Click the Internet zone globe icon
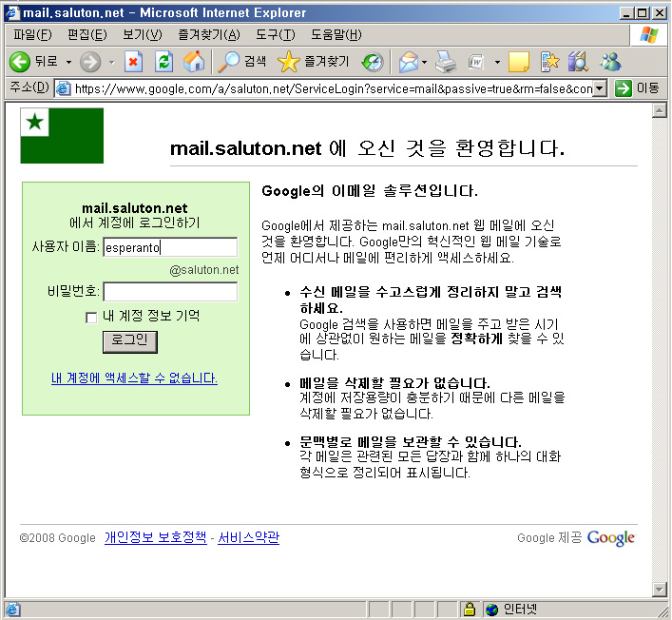Screen dimensions: 672x620 [491, 610]
